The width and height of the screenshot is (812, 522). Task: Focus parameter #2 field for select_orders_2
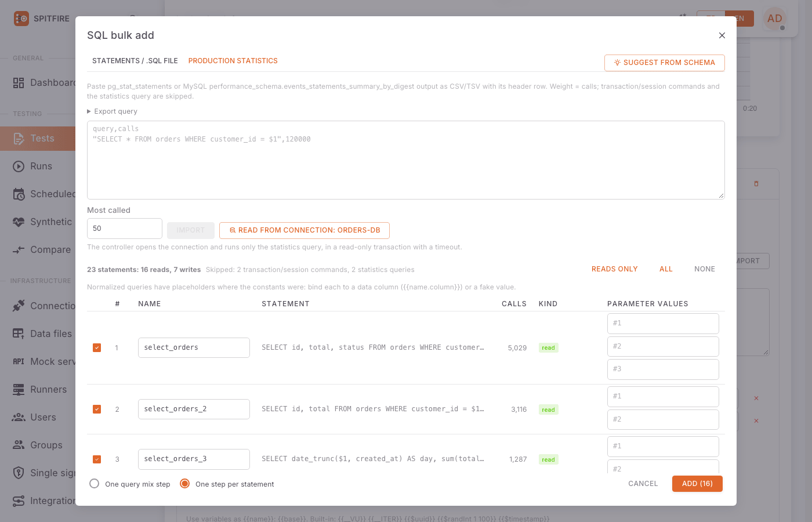click(663, 419)
